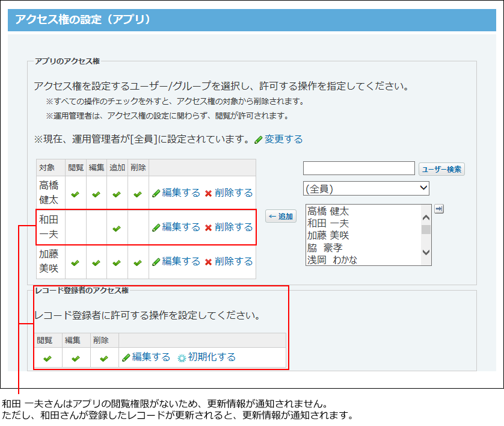Click 追加 checkmark for 和田 一夫

(x=117, y=229)
